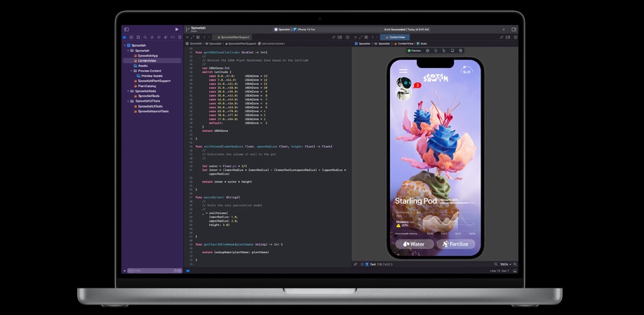Pin the canvas preview icon
Image resolution: width=644 pixels, height=315 pixels.
click(x=355, y=264)
